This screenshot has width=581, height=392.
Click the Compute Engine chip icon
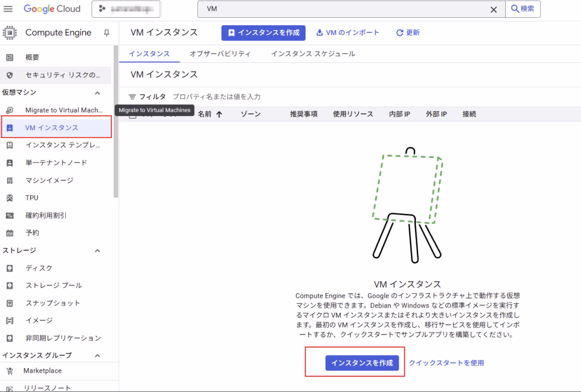[x=10, y=33]
